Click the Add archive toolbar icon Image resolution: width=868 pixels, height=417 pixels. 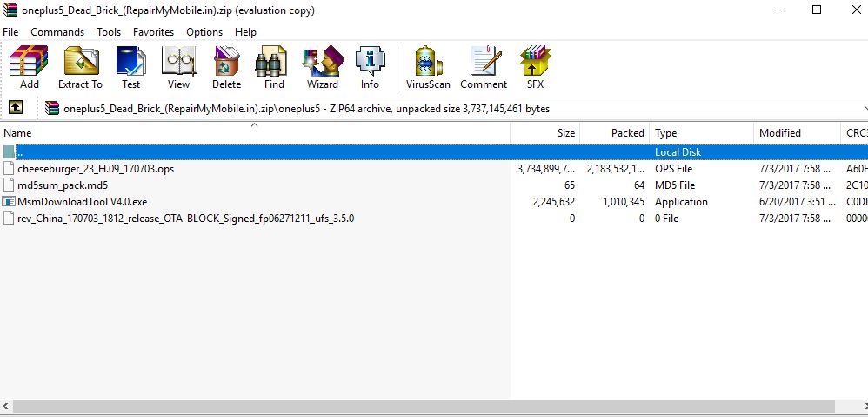[x=30, y=68]
